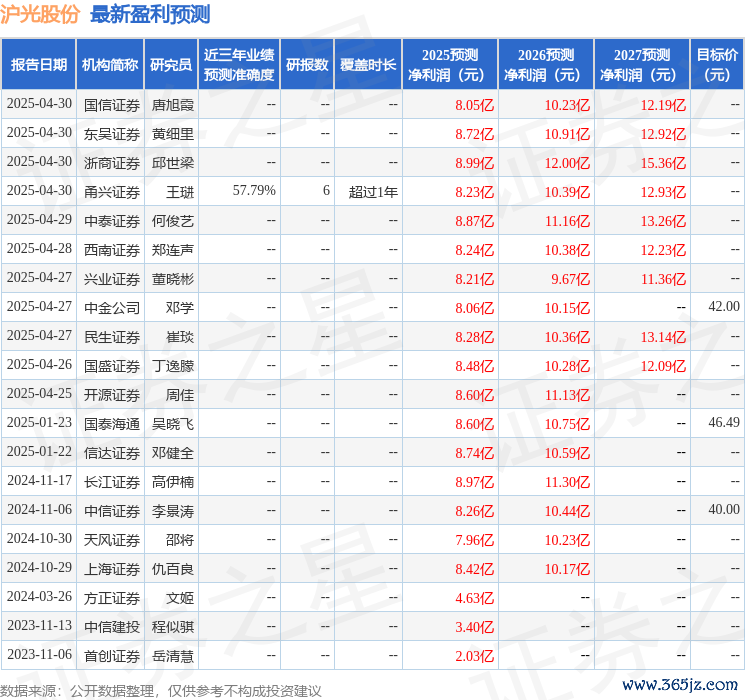The image size is (745, 700).
Task: Click the 研报数 column header
Action: 307,65
